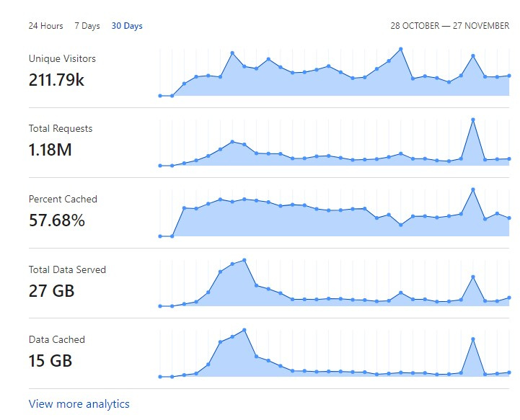520x420 pixels.
Task: Click the tallest spike in Total Requests chart
Action: [473, 120]
